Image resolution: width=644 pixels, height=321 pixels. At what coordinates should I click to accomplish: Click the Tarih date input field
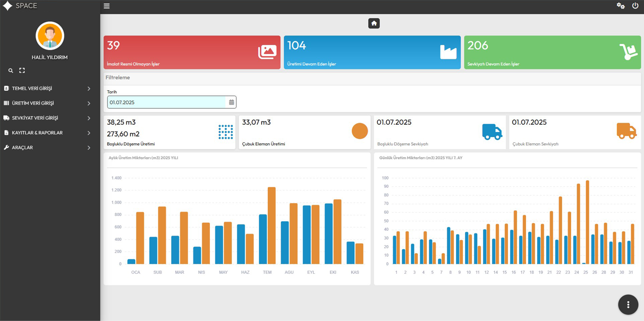pyautogui.click(x=166, y=102)
